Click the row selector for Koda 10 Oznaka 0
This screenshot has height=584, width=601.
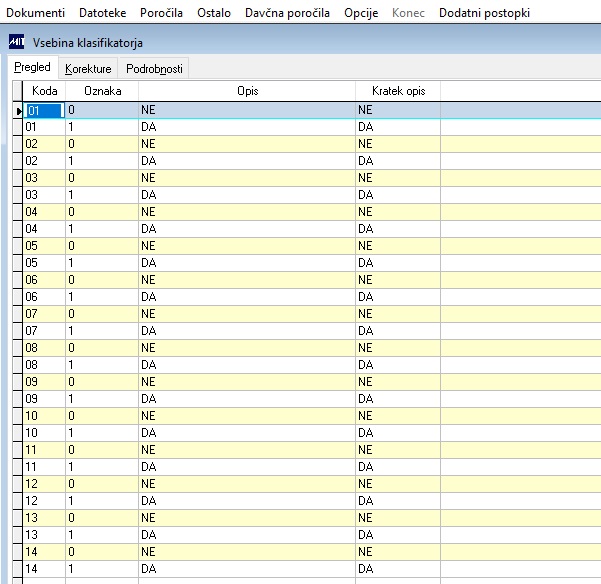[18, 416]
